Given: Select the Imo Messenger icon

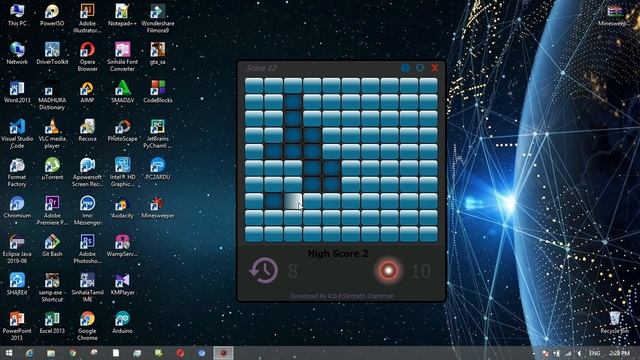Looking at the screenshot, I should pyautogui.click(x=87, y=210).
